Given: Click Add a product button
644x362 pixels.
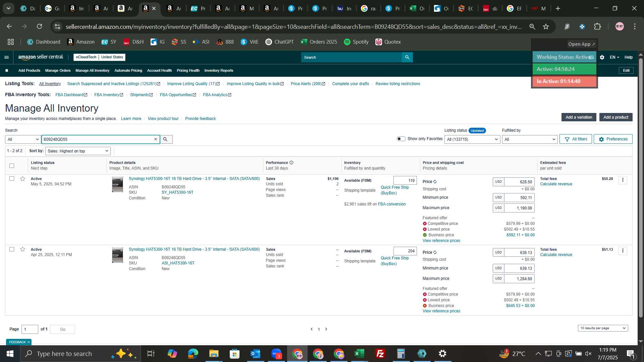Looking at the screenshot, I should (x=616, y=117).
